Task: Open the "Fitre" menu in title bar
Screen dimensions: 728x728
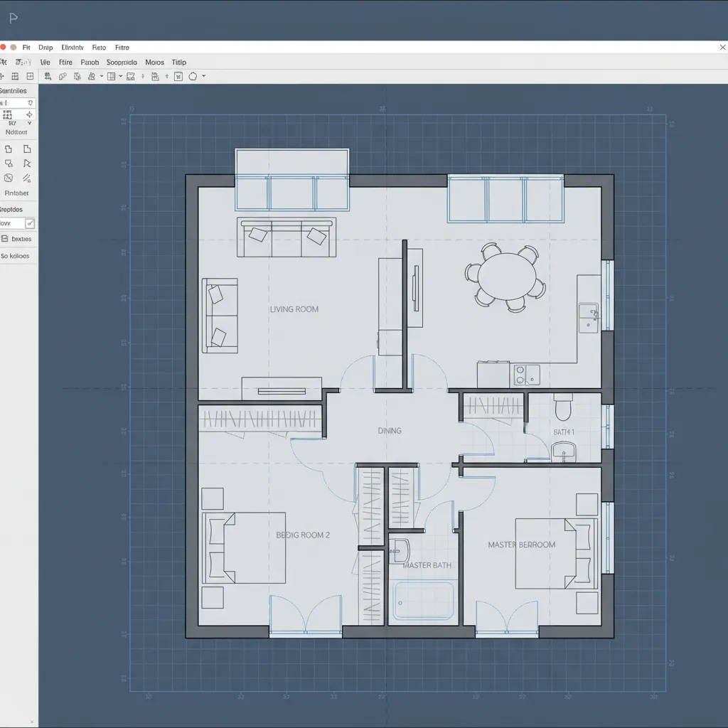Action: point(122,48)
